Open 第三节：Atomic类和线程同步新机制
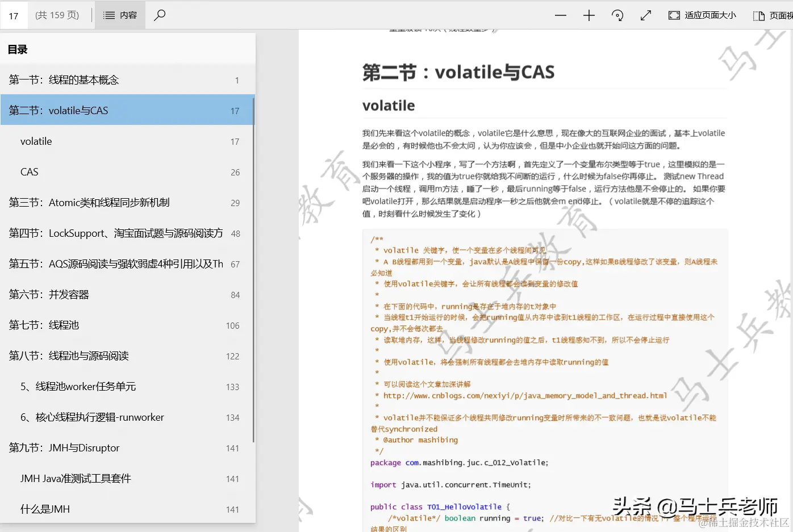Viewport: 793px width, 532px height. coord(127,203)
